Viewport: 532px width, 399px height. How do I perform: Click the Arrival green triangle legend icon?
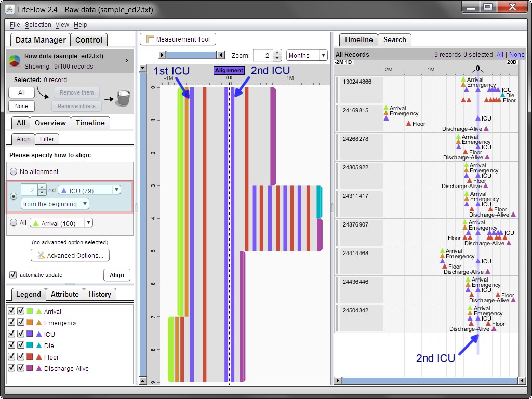(39, 311)
